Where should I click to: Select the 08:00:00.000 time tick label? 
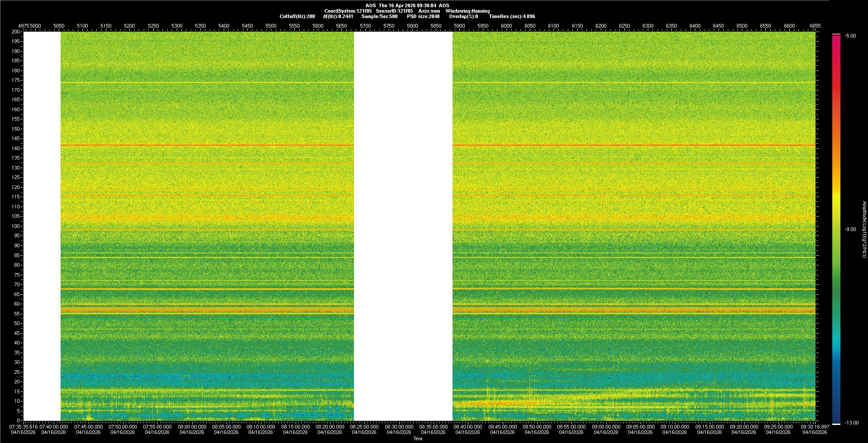192,427
